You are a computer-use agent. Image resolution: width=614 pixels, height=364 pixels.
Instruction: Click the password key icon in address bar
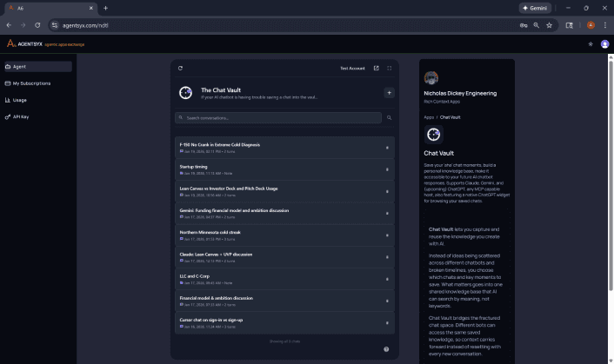click(524, 25)
